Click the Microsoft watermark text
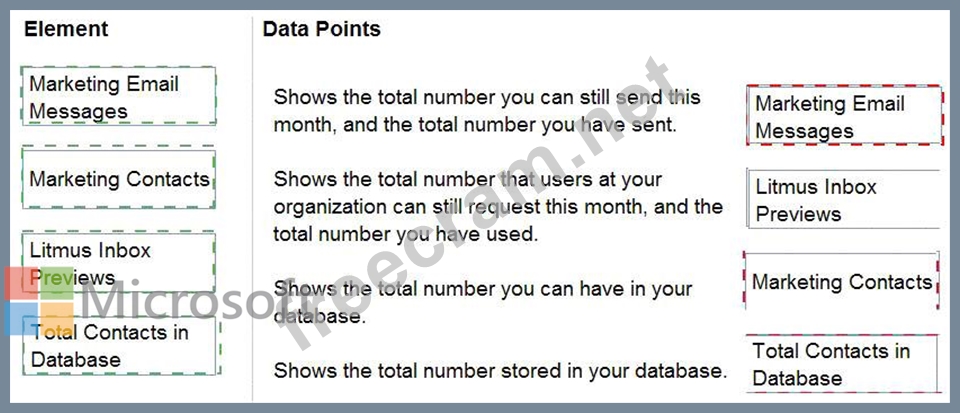This screenshot has width=960, height=413. pyautogui.click(x=170, y=300)
